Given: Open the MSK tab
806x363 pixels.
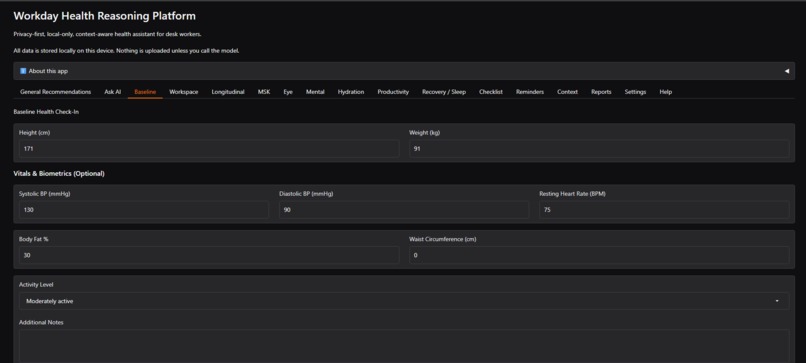Looking at the screenshot, I should click(x=264, y=92).
